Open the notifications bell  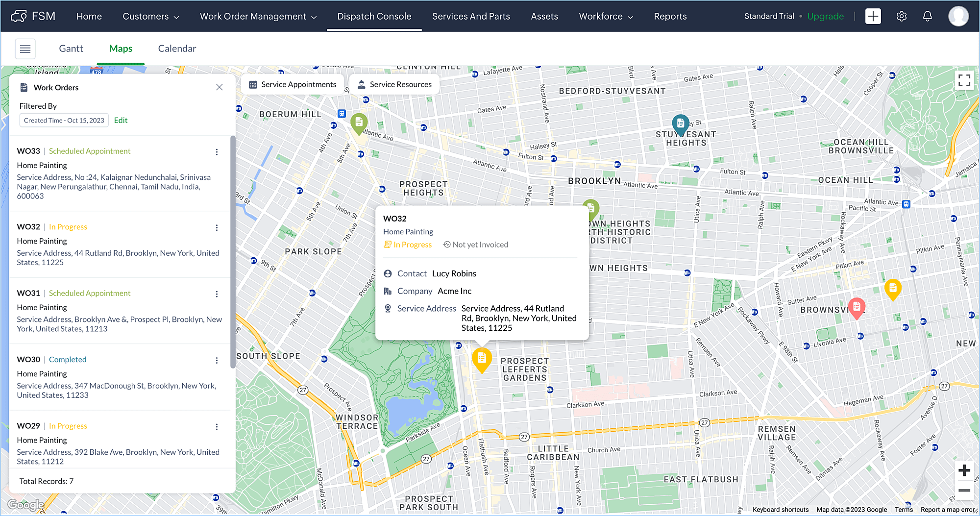(927, 16)
